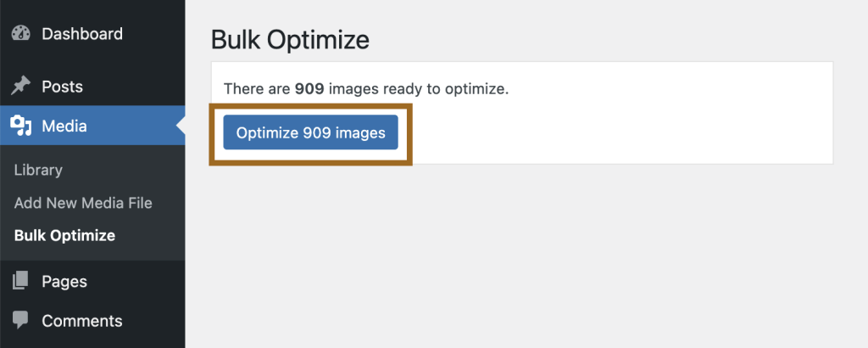
Task: Click the Posts pushpin icon
Action: pos(20,87)
